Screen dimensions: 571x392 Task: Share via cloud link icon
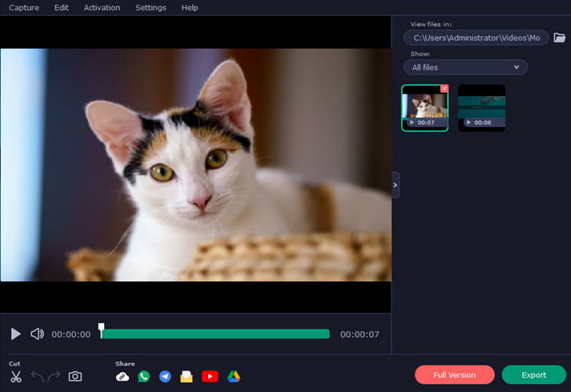pos(122,376)
